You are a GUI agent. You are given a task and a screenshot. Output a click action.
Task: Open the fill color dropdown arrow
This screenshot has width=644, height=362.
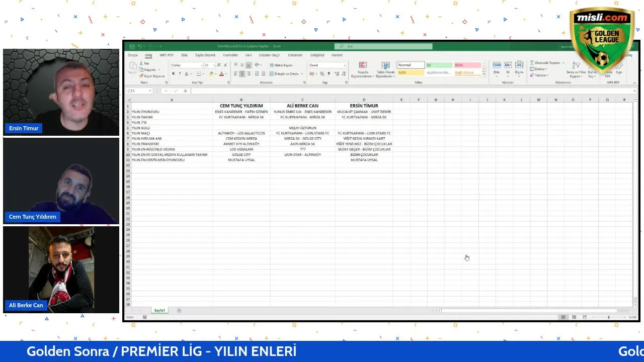coord(215,74)
